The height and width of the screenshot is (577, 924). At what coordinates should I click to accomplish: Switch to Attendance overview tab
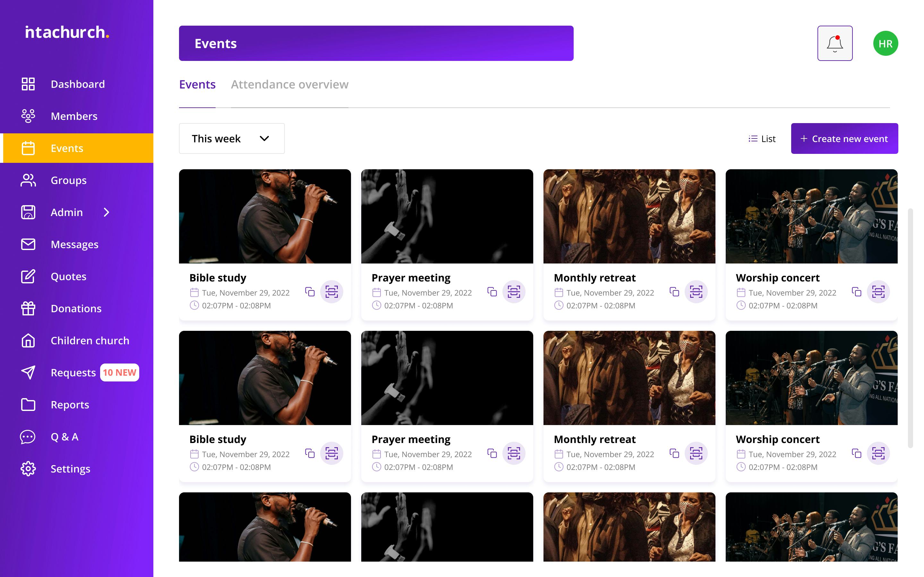click(x=289, y=84)
